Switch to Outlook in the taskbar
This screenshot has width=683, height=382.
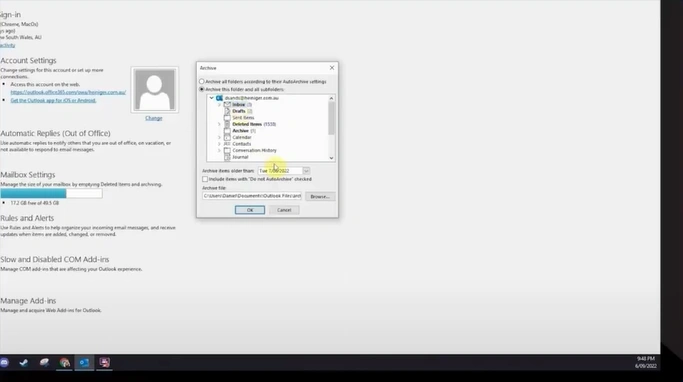84,362
